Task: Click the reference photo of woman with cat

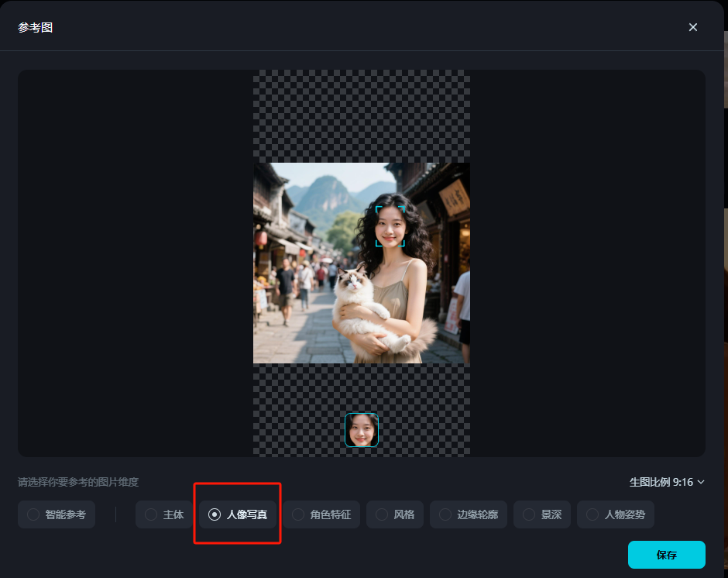Action: tap(362, 263)
